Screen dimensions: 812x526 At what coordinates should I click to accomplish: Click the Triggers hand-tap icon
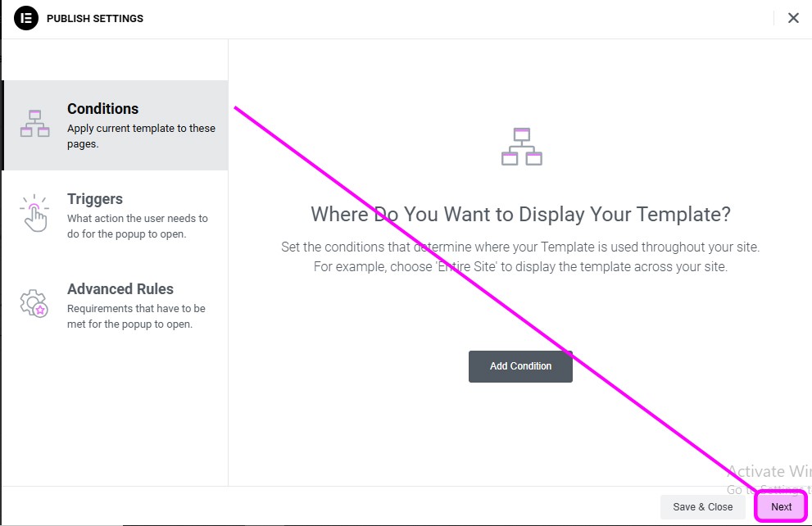(x=34, y=213)
